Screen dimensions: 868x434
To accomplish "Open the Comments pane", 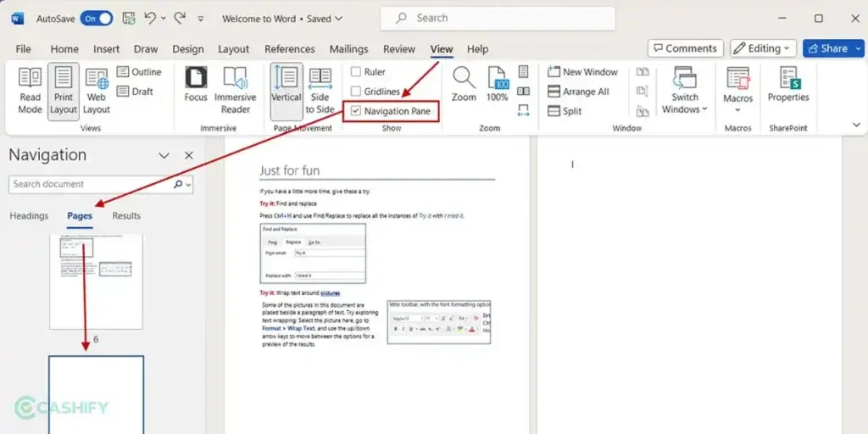I will 685,48.
